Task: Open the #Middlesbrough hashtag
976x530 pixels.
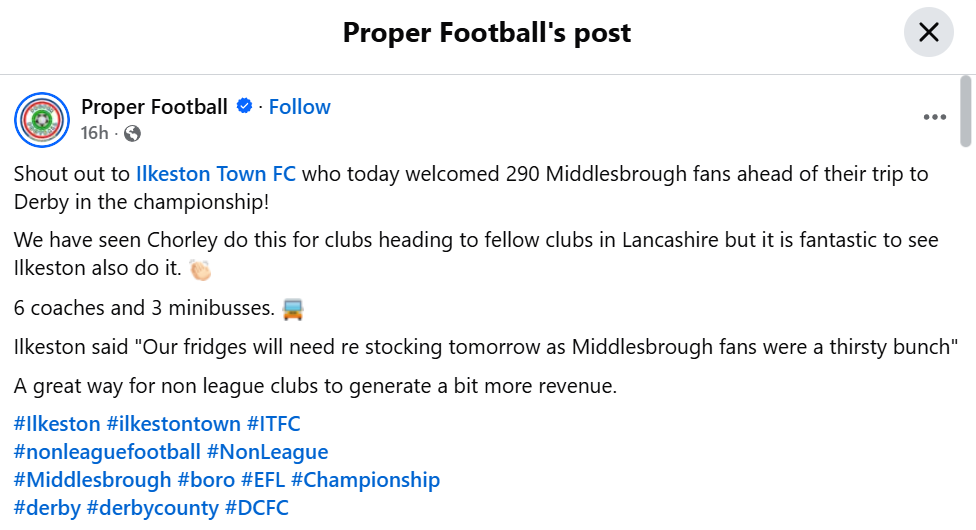Action: [92, 480]
